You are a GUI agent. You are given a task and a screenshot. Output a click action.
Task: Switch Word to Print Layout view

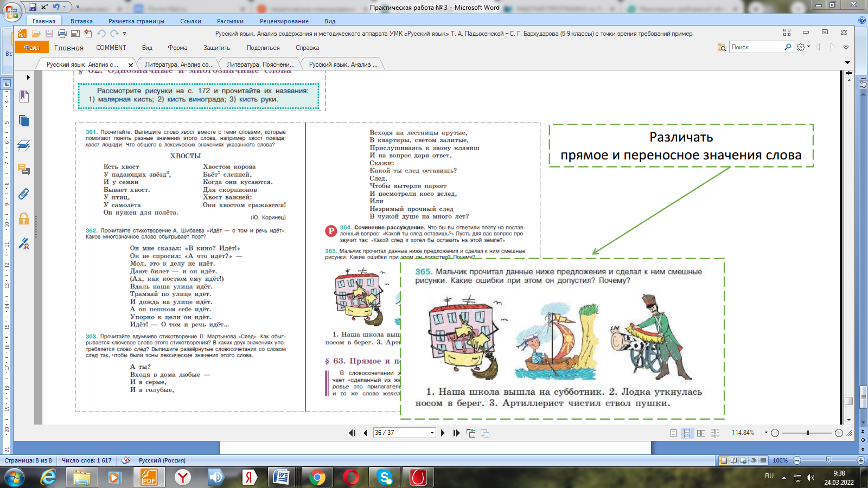point(724,460)
